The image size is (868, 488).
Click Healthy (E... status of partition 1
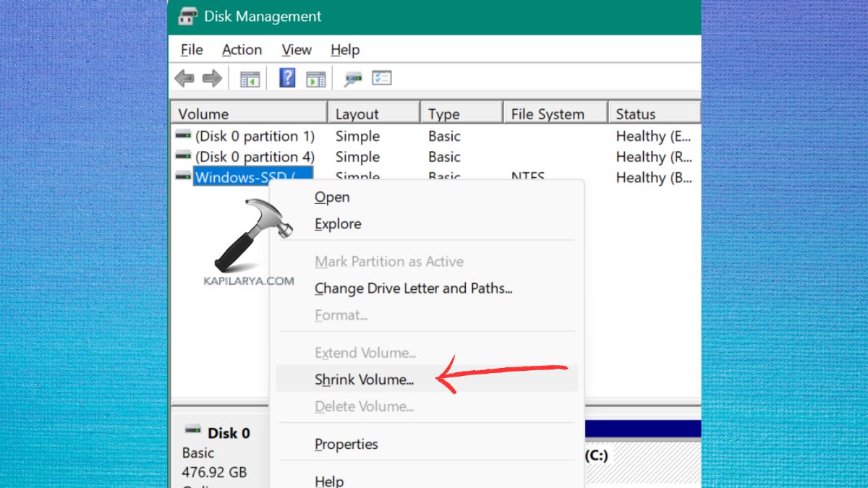pos(654,136)
